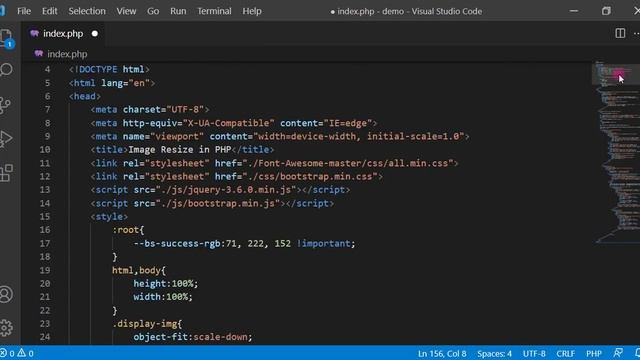Open the Source Control view

coord(5,105)
